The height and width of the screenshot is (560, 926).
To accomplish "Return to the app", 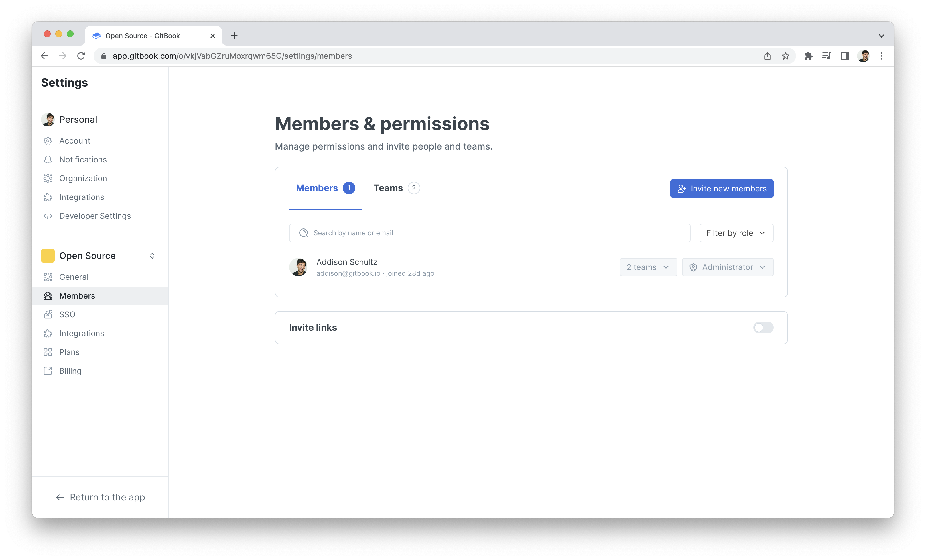I will 100,497.
